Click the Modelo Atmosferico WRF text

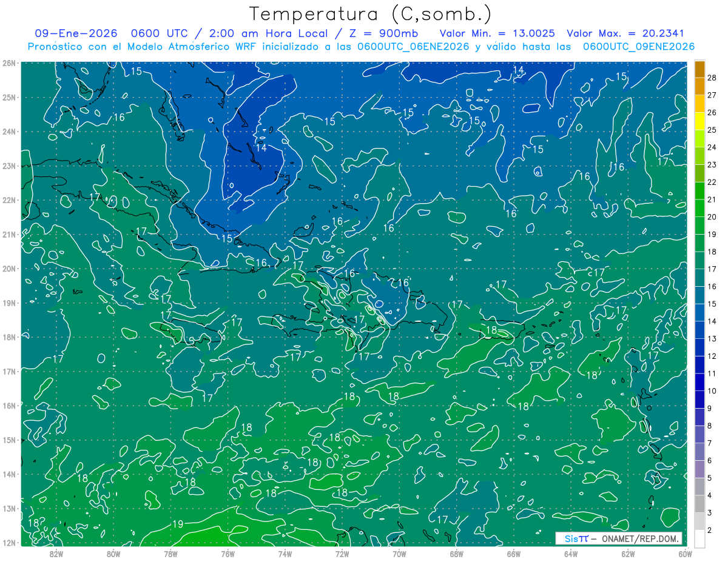(190, 47)
